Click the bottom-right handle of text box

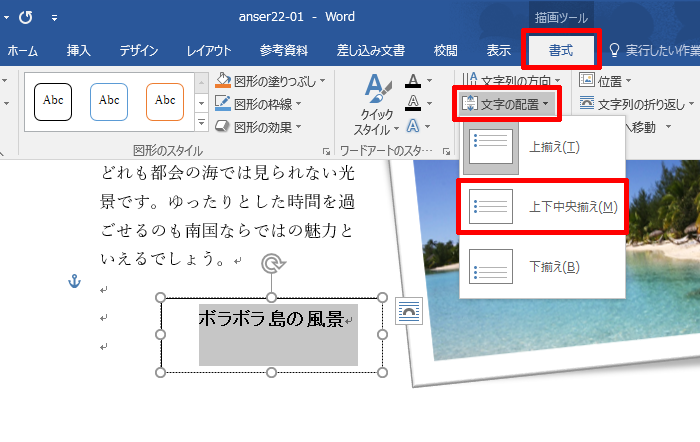point(382,372)
